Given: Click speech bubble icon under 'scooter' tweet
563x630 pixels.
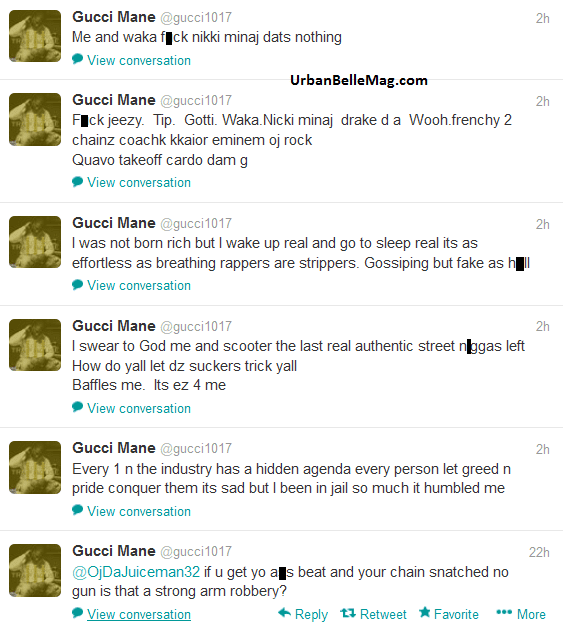Looking at the screenshot, I should click(77, 407).
